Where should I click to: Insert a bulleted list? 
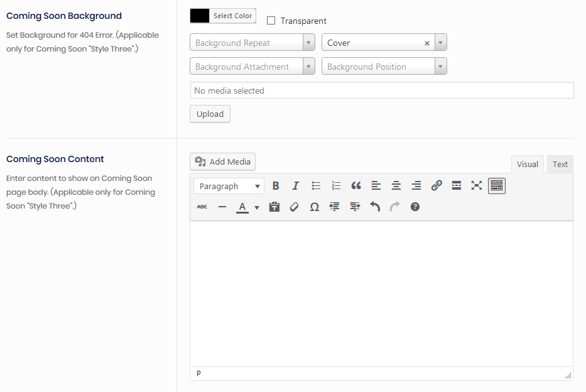point(316,186)
